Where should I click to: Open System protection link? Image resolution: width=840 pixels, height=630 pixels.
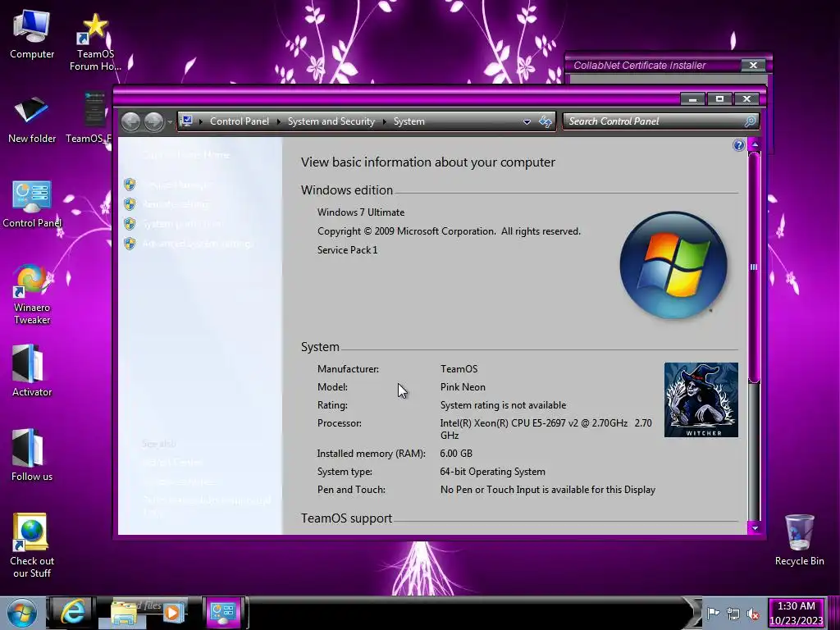(x=183, y=224)
